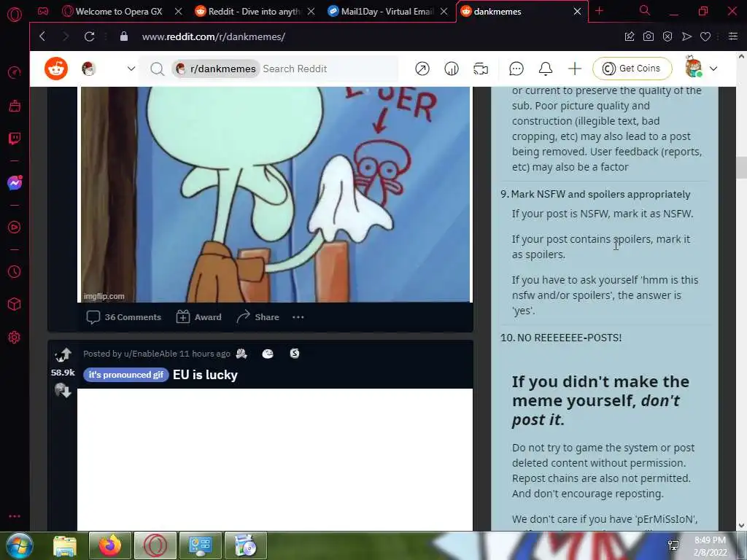Expand rule 10 NO REEEEEEE-POSTS

pos(561,338)
